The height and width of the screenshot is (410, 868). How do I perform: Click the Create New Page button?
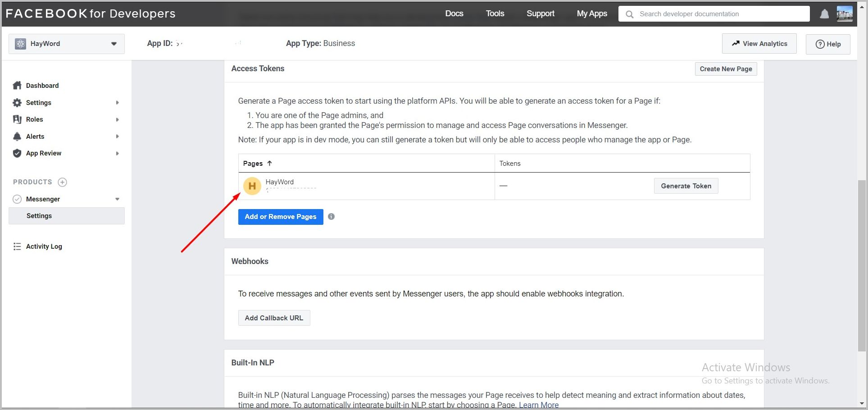[726, 69]
